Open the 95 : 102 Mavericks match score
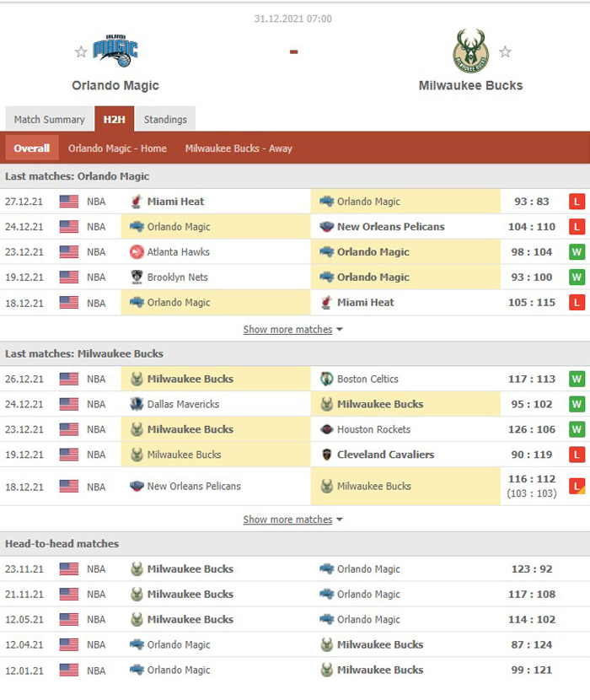Image resolution: width=590 pixels, height=700 pixels. [x=532, y=404]
